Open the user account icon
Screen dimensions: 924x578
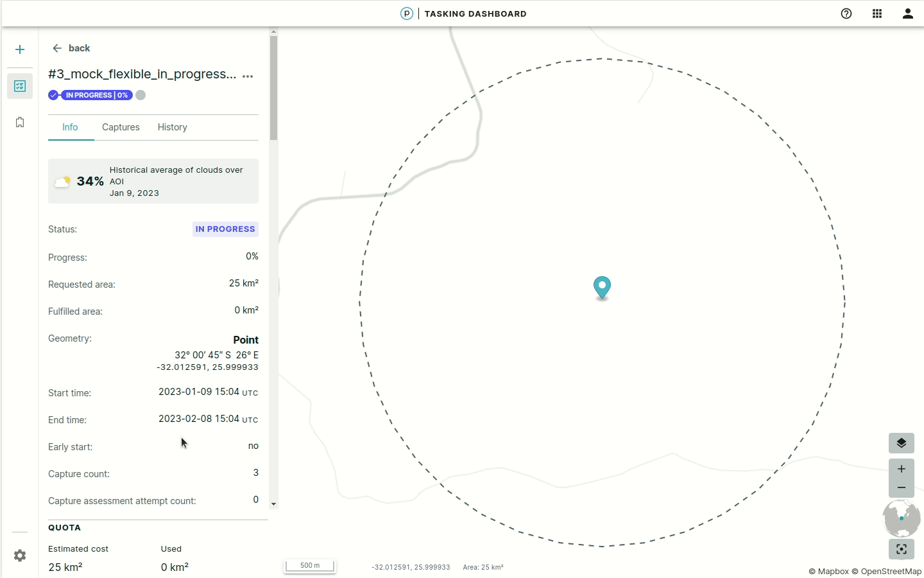pyautogui.click(x=908, y=13)
